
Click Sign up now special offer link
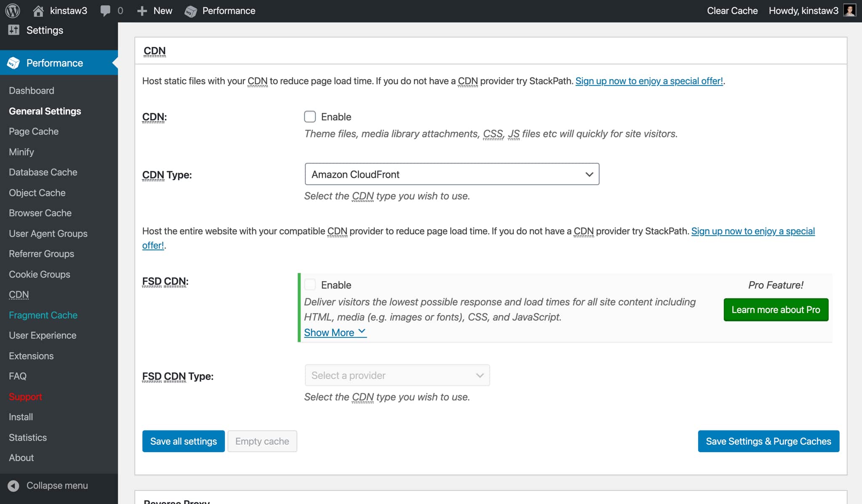coord(649,80)
